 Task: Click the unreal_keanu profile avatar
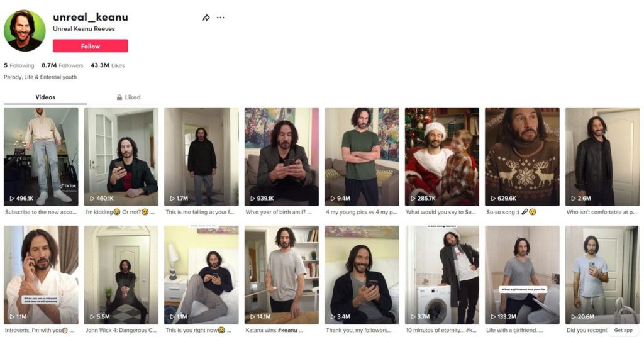click(x=25, y=31)
